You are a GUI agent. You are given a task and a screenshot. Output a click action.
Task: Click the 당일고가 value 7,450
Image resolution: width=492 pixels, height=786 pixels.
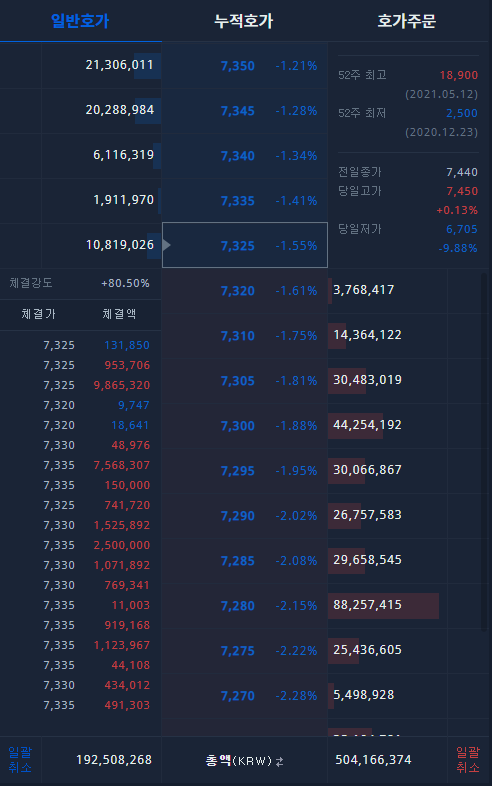[462, 192]
